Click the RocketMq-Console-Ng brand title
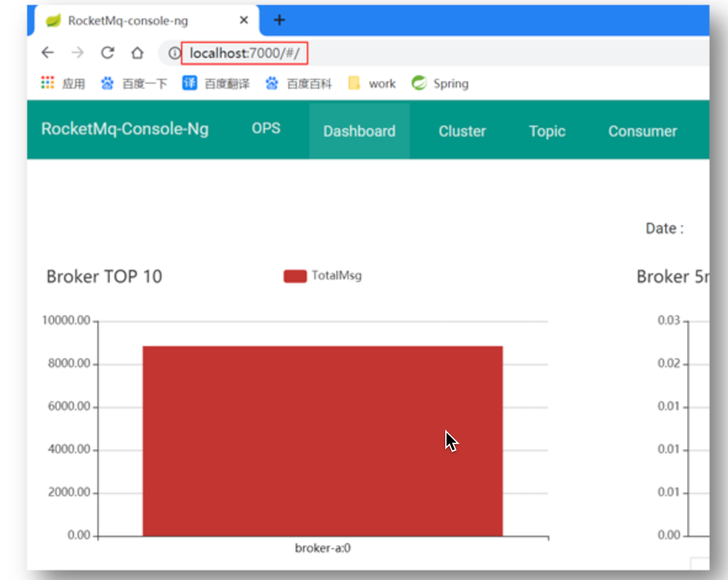This screenshot has width=728, height=580. (125, 129)
